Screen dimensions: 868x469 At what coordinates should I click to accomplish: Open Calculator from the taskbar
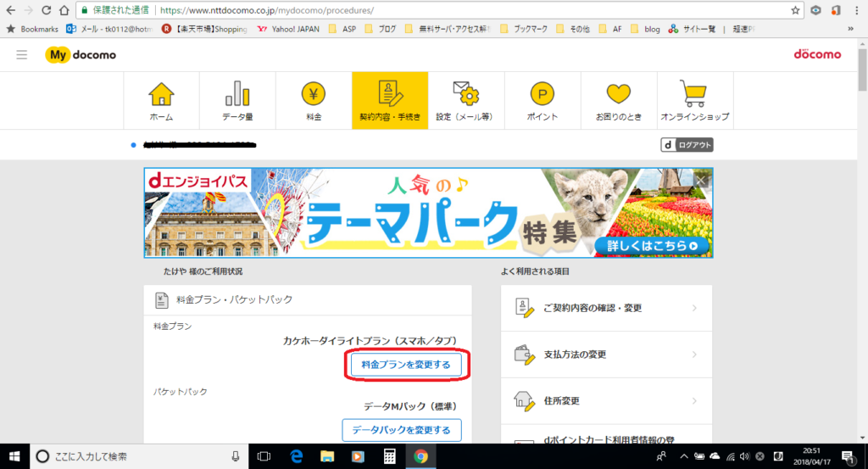click(x=389, y=456)
